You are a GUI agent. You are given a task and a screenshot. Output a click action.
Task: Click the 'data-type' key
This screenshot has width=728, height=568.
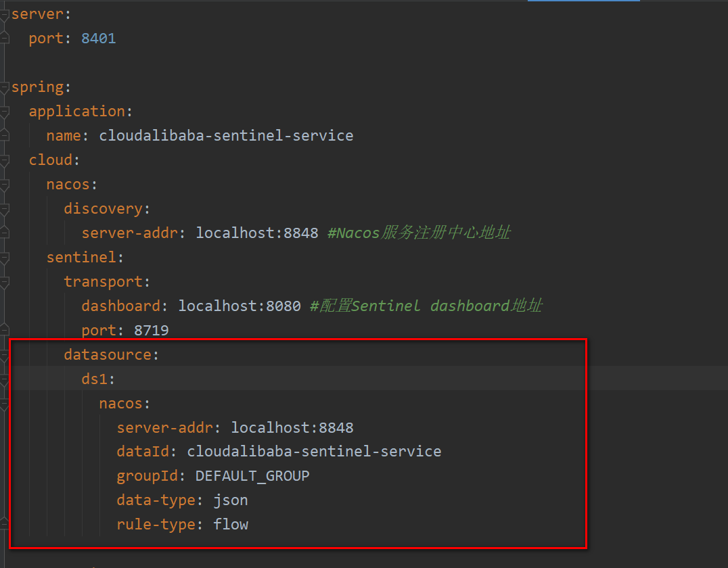[156, 500]
